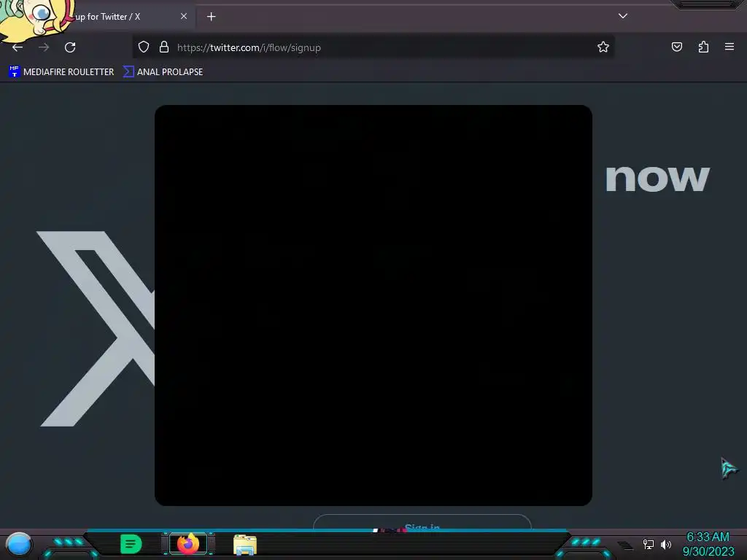This screenshot has width=747, height=560.
Task: Open the 6:33 AM clock calendar
Action: (x=708, y=544)
